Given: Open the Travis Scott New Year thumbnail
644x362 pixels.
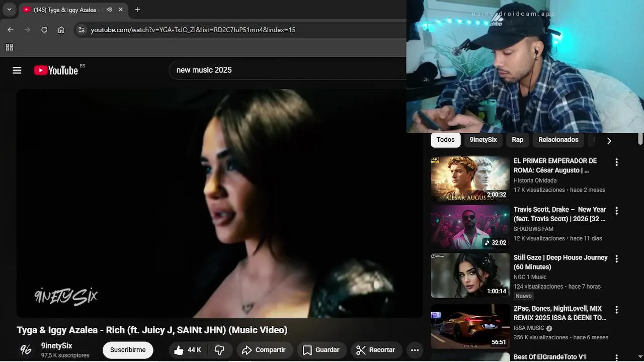Looking at the screenshot, I should click(470, 227).
